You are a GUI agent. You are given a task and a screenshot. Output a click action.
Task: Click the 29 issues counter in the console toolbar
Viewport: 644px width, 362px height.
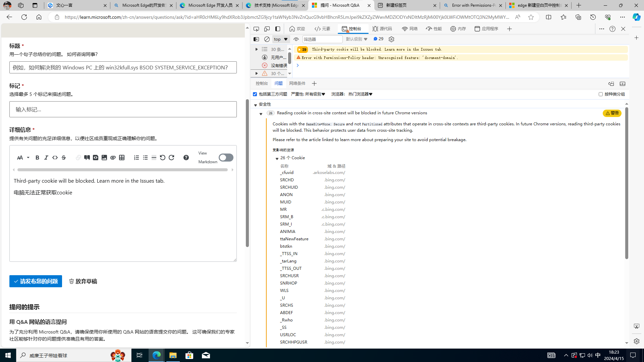(378, 39)
